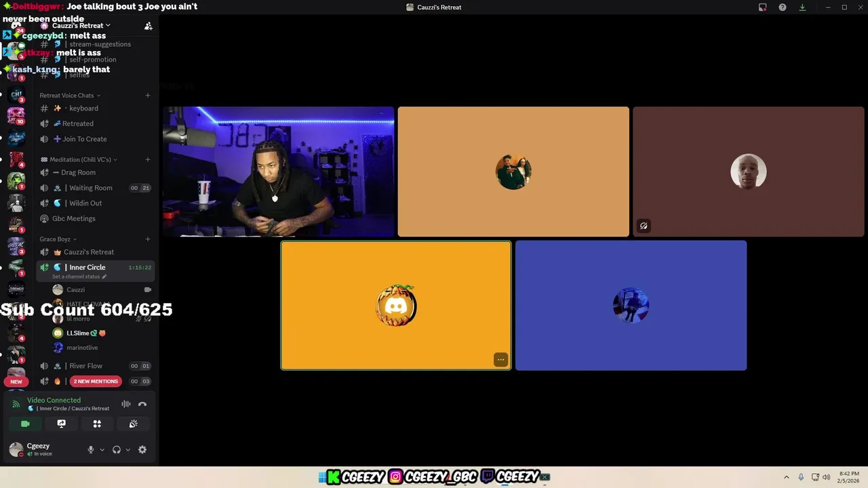Click the red NEW servers indicator
Image resolution: width=868 pixels, height=488 pixels.
(16, 382)
